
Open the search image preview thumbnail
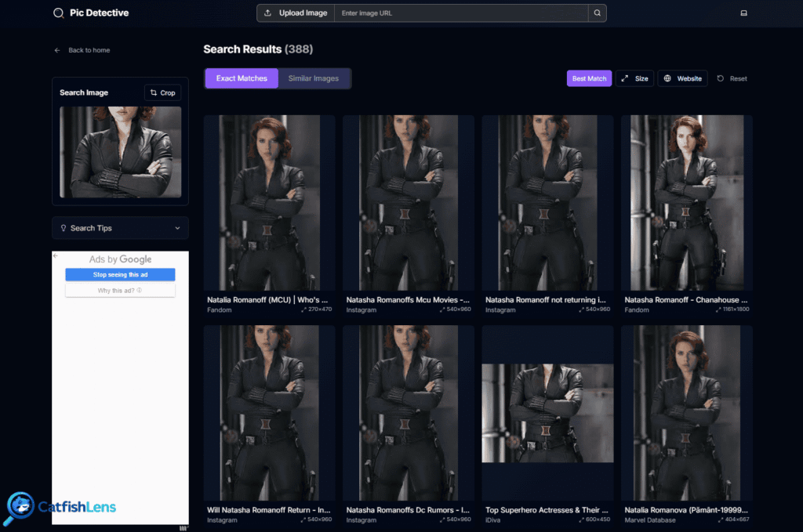tap(120, 152)
